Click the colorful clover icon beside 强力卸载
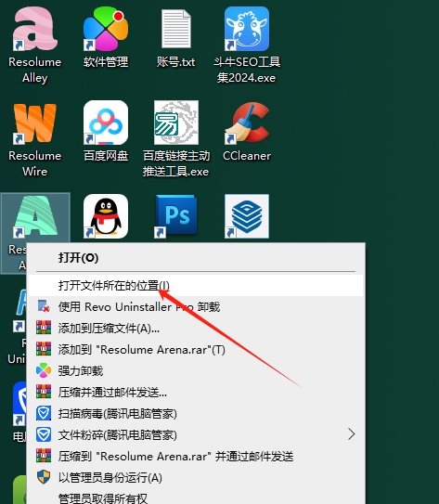This screenshot has height=504, width=439. point(44,370)
